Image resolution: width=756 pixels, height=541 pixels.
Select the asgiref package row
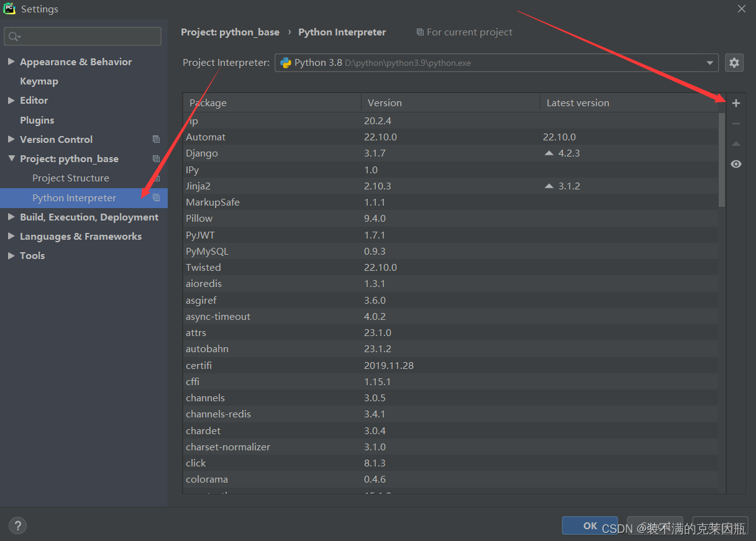pyautogui.click(x=450, y=300)
